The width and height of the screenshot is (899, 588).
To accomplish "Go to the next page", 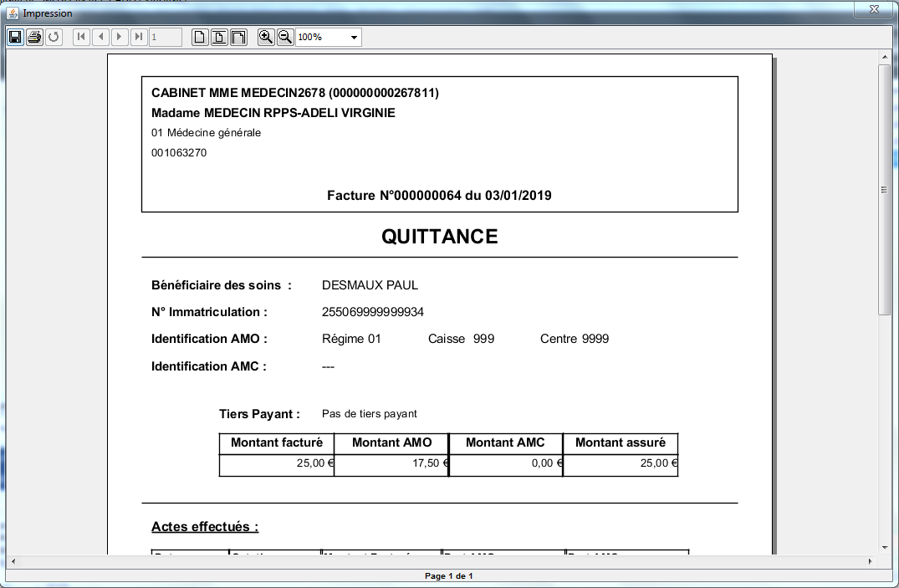I will tap(120, 37).
